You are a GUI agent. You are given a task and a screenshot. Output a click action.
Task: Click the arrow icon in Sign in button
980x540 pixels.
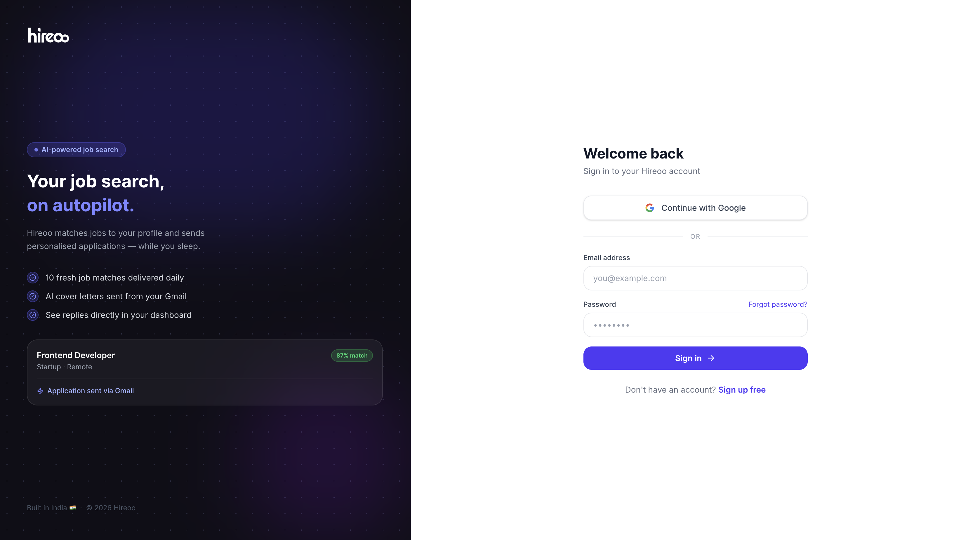point(711,358)
